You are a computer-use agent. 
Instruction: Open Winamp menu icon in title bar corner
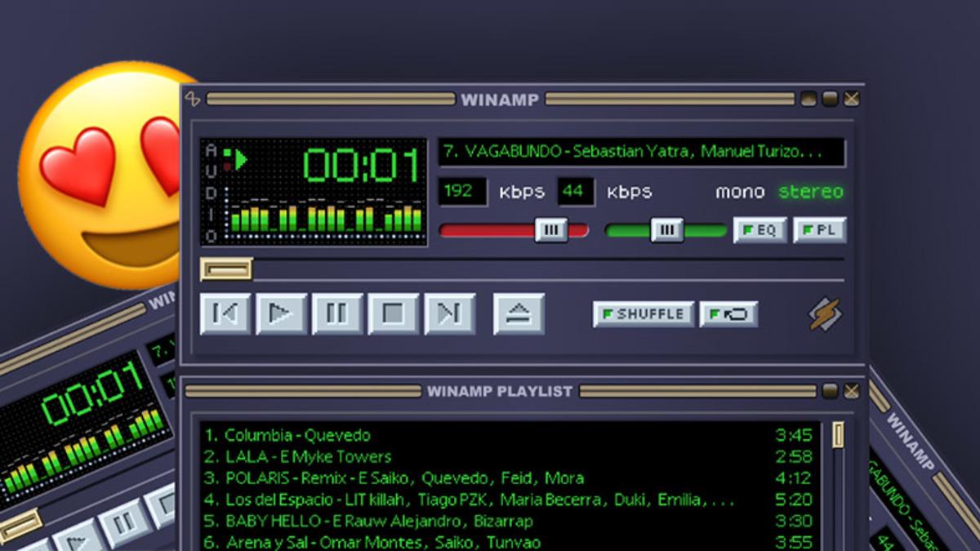point(192,99)
